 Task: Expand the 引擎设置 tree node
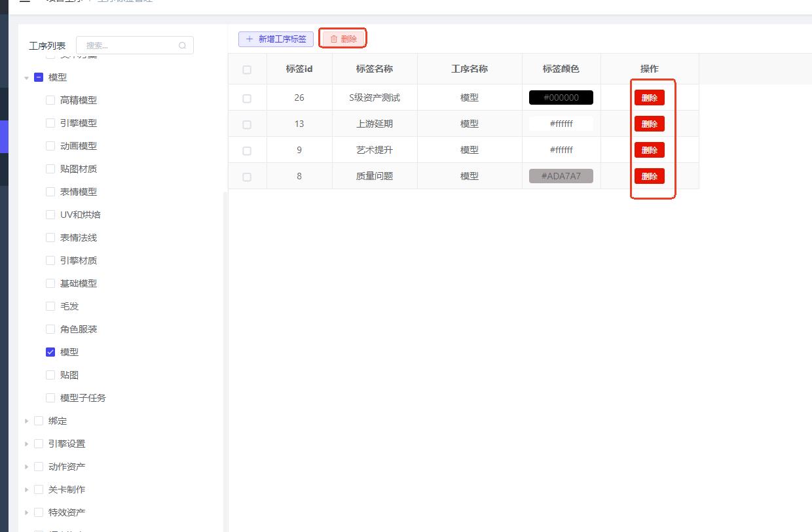27,444
